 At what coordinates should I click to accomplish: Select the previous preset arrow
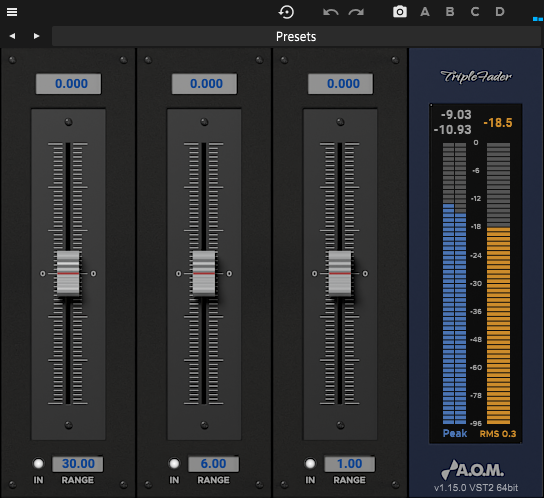coord(12,36)
